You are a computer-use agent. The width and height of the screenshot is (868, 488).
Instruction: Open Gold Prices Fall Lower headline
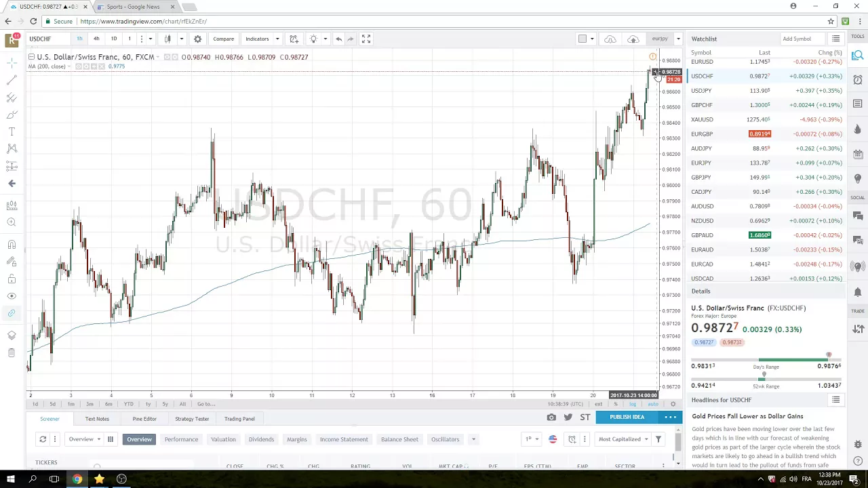click(747, 416)
